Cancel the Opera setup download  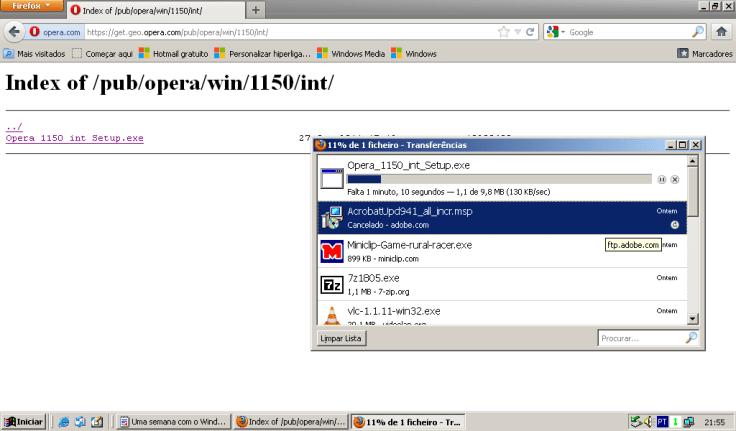pyautogui.click(x=675, y=179)
